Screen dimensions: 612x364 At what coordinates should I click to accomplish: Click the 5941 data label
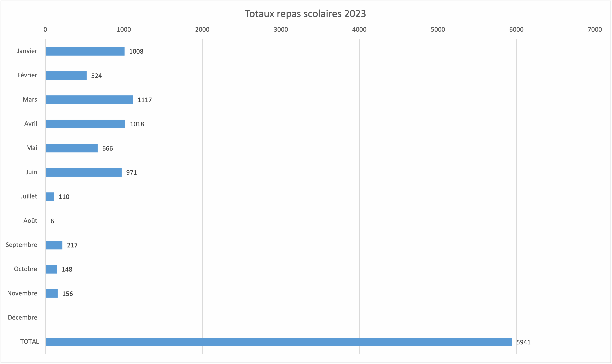523,342
